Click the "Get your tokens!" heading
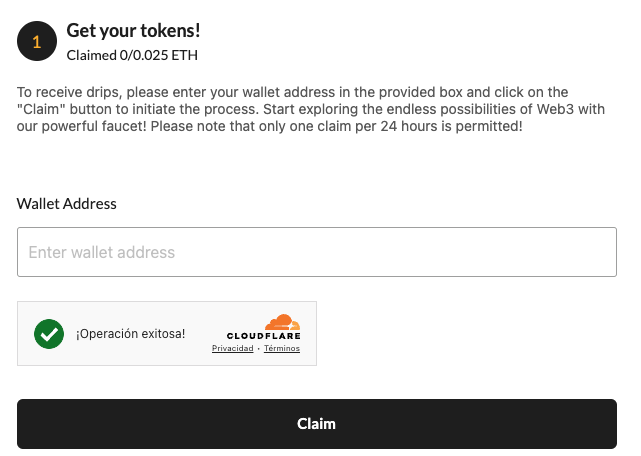Image resolution: width=641 pixels, height=456 pixels. click(x=133, y=31)
